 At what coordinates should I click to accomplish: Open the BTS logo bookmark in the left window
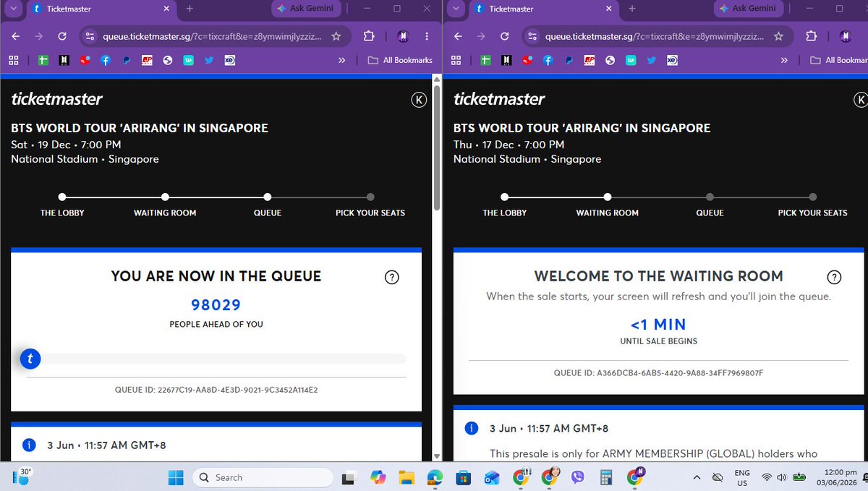pos(64,61)
